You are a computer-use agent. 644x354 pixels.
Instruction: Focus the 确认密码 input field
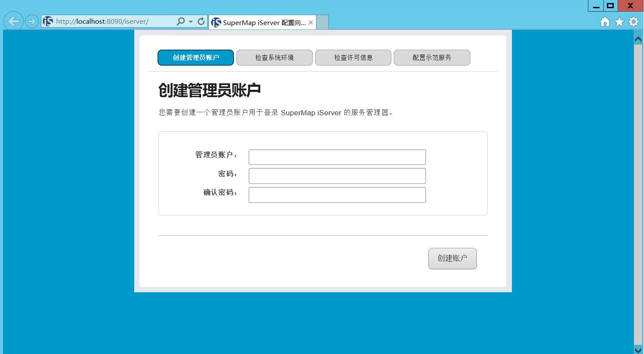tap(337, 195)
